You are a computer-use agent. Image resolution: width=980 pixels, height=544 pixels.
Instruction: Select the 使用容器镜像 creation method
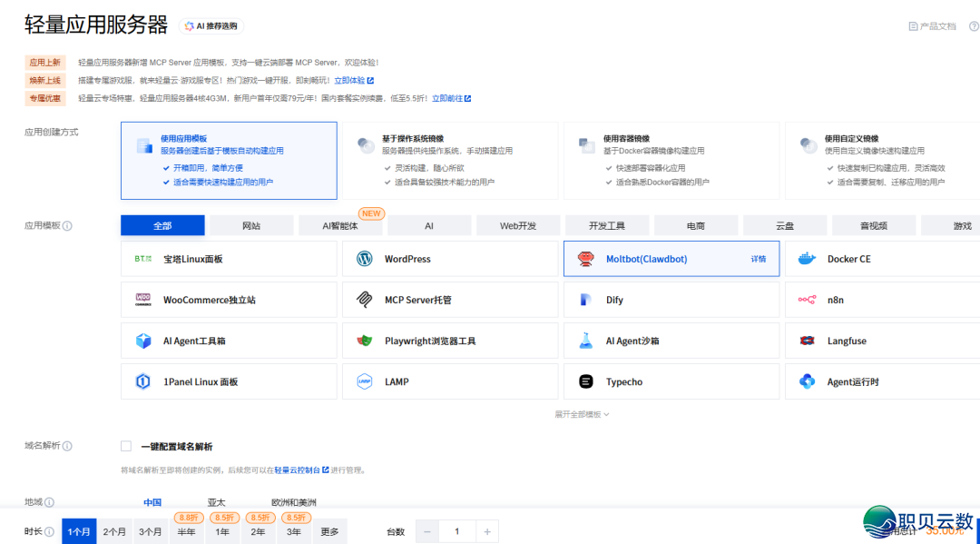click(670, 160)
